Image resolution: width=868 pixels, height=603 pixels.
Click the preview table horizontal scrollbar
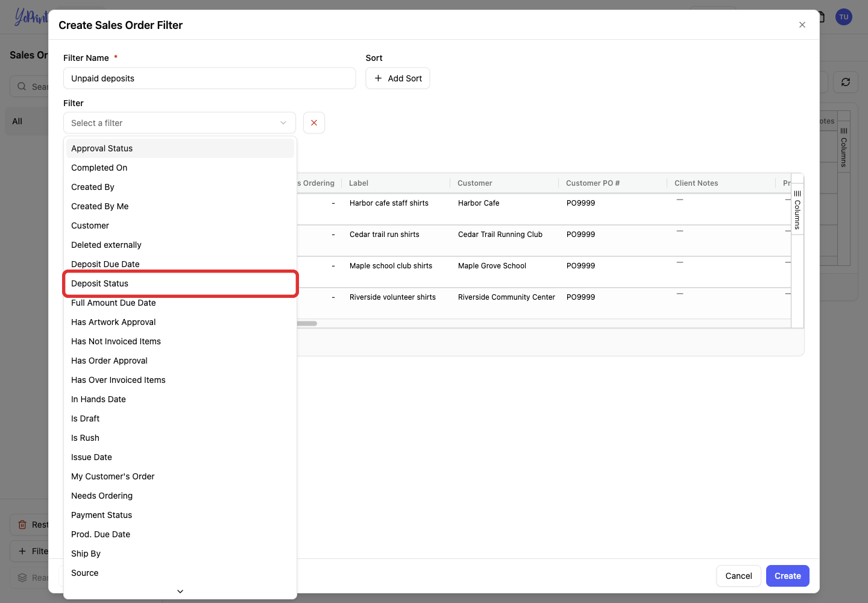pos(307,323)
